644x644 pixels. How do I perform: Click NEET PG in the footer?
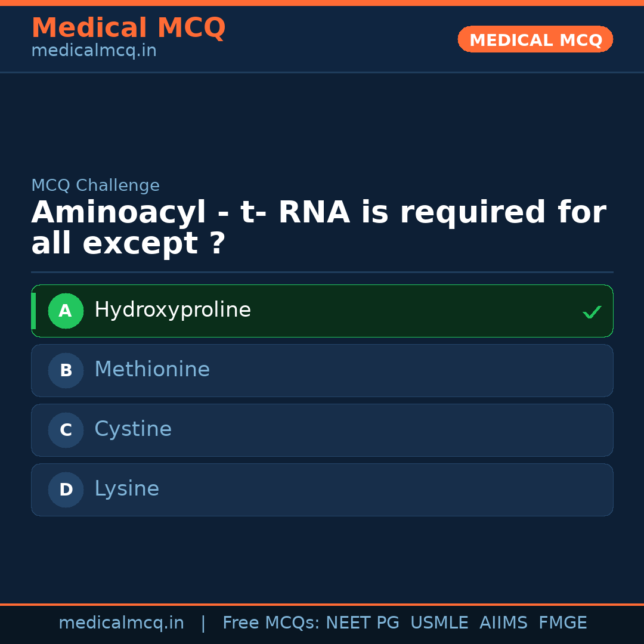click(363, 623)
